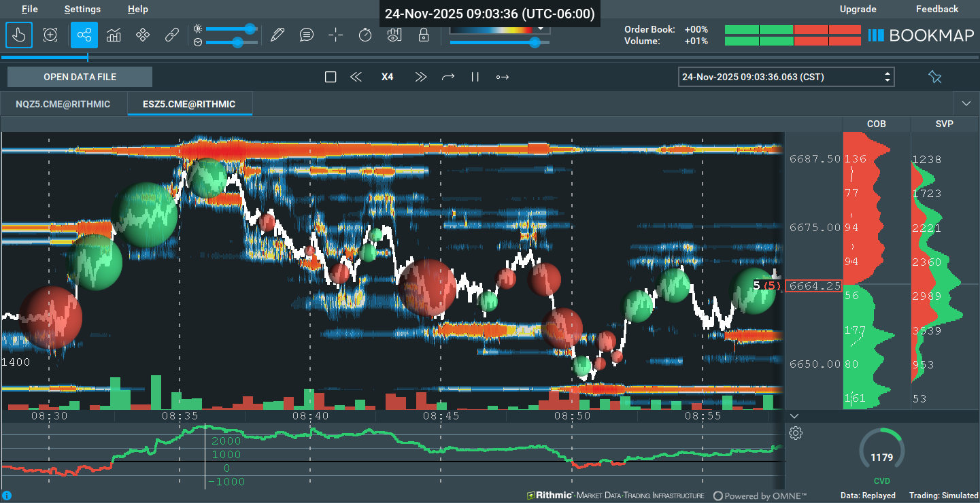
Task: Switch to the NQZ5.CME@RITHMIC tab
Action: pyautogui.click(x=63, y=104)
